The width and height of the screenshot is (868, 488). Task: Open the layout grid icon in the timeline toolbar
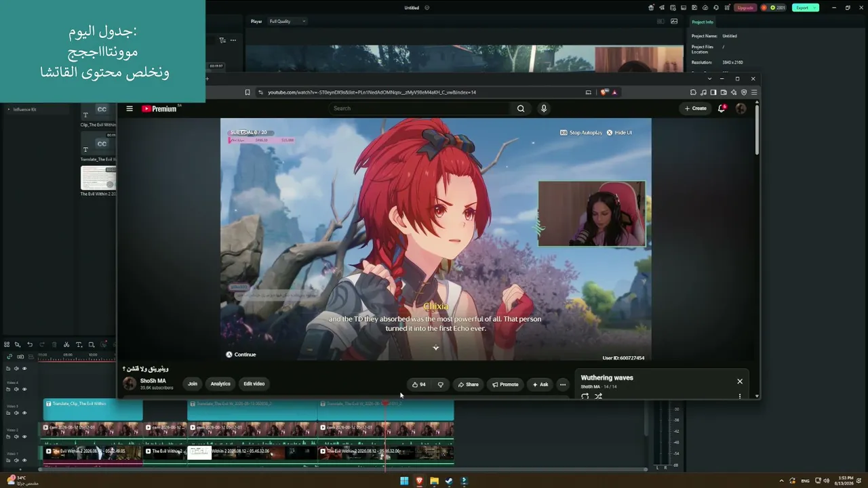tap(7, 344)
